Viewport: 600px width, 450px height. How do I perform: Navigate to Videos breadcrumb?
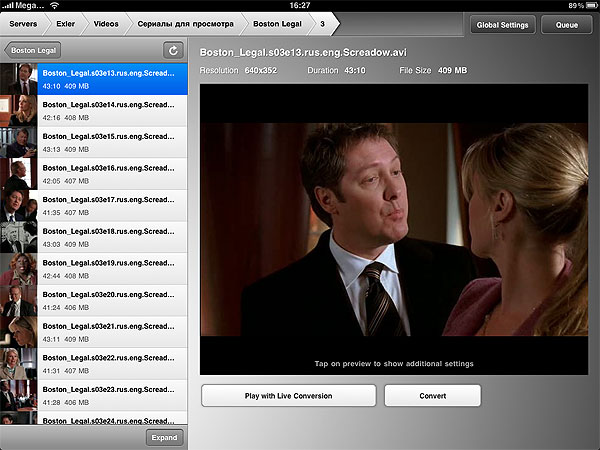click(105, 23)
